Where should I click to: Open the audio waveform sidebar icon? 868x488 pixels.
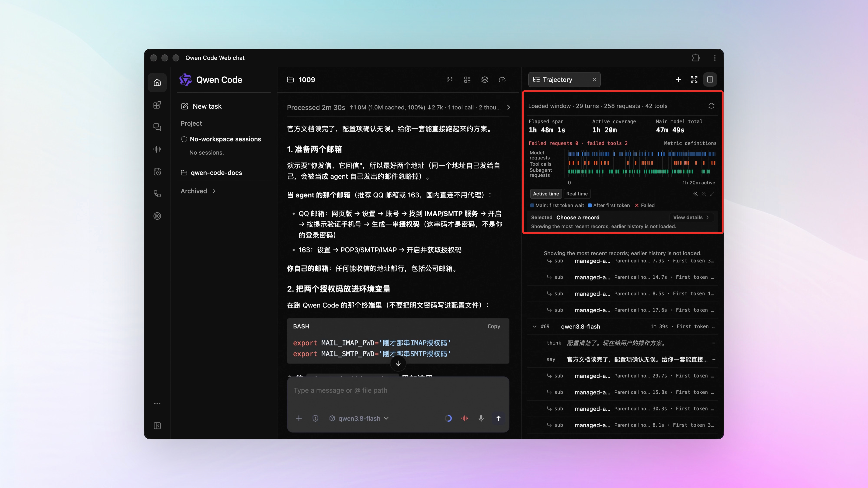point(157,149)
